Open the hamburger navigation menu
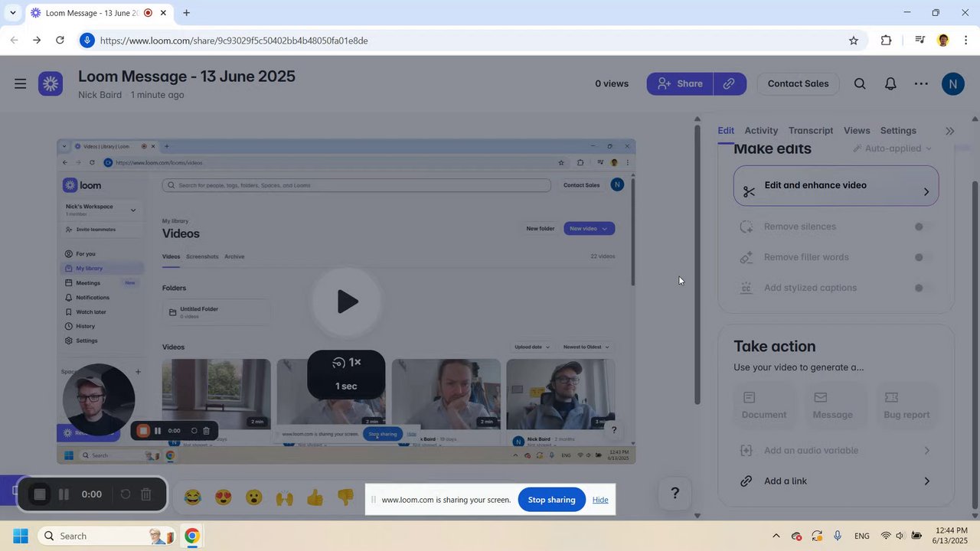The height and width of the screenshot is (551, 980). tap(21, 83)
